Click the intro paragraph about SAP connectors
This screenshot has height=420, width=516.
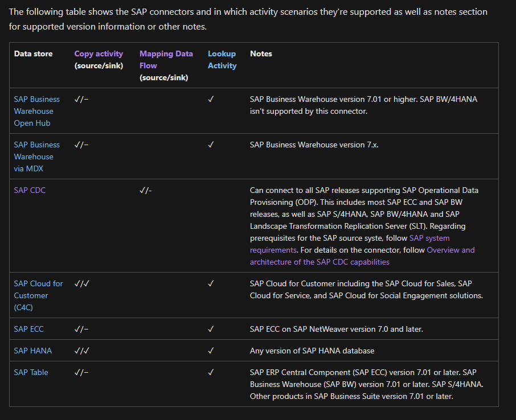coord(248,19)
